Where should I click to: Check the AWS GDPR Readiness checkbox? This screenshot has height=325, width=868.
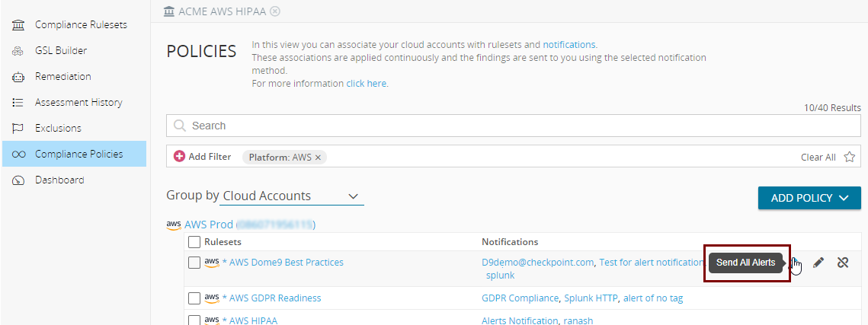(x=194, y=298)
